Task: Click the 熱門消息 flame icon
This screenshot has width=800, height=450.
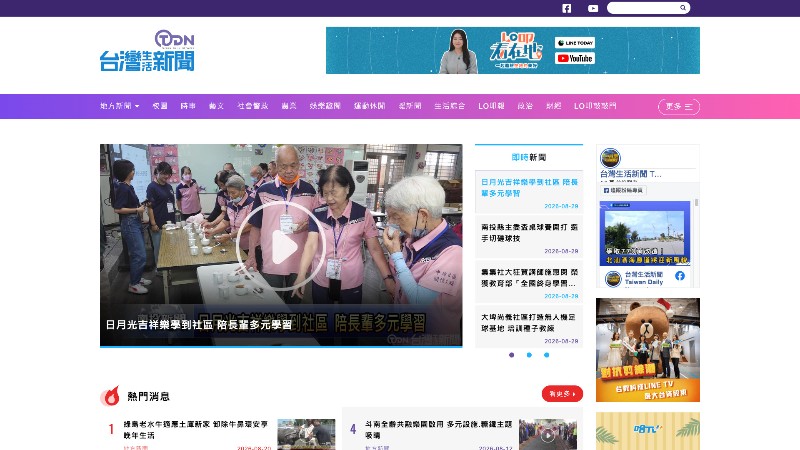Action: tap(110, 396)
